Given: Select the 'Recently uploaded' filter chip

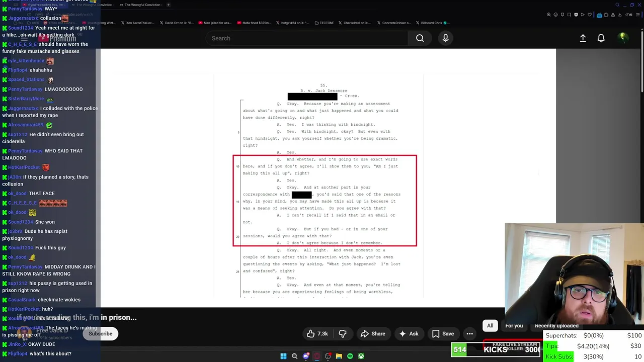Looking at the screenshot, I should (x=556, y=326).
